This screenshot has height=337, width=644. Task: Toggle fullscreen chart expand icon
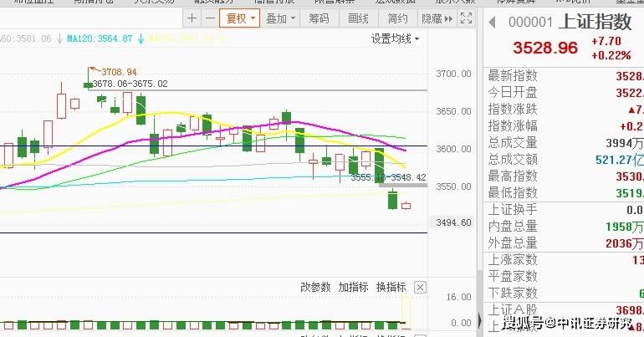point(466,18)
